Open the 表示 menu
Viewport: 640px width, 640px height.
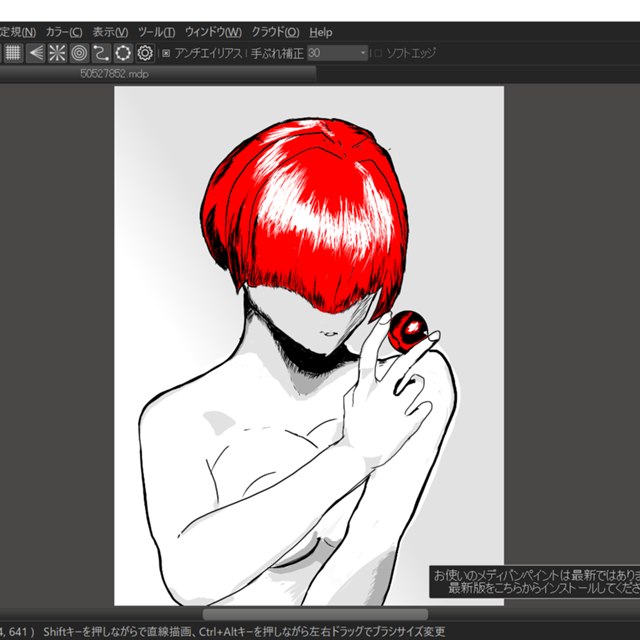coord(110,32)
